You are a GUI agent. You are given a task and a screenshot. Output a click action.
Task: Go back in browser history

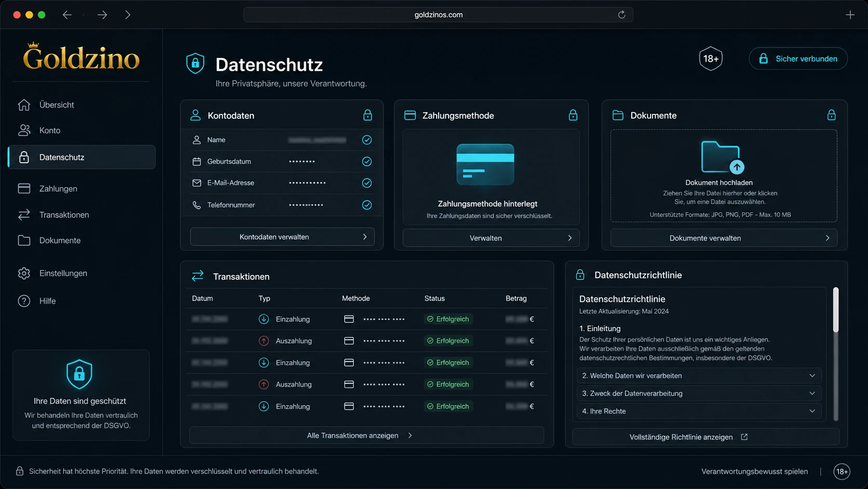67,15
